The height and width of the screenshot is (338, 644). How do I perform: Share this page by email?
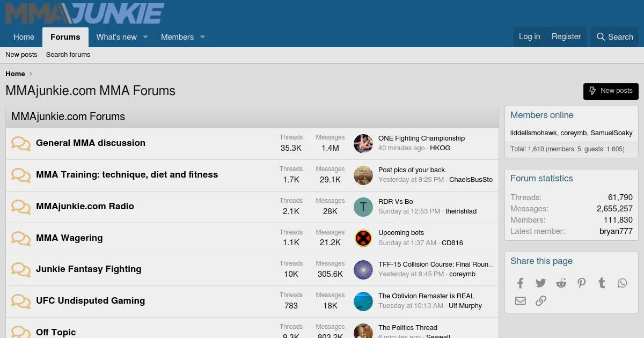(x=520, y=300)
